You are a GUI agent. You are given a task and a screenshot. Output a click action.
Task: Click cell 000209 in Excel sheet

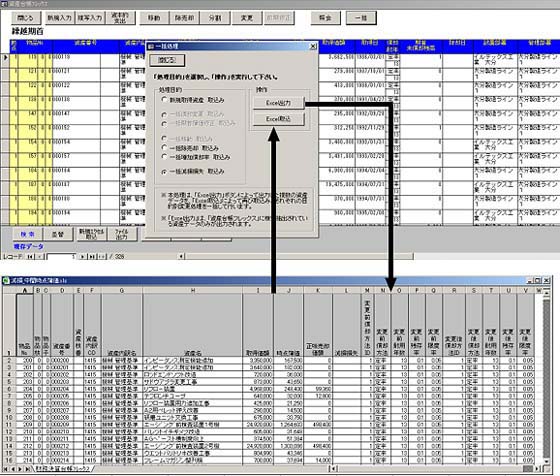[62, 425]
